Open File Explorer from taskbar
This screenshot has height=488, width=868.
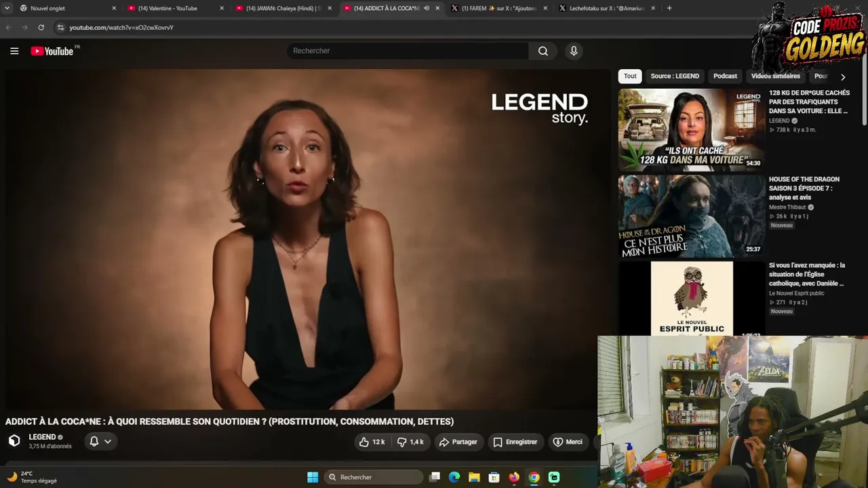474,477
